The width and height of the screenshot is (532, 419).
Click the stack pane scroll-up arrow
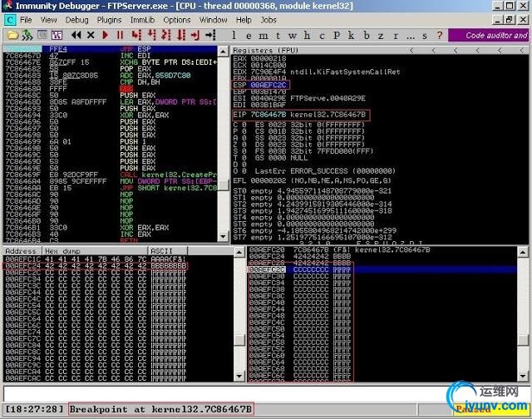click(x=523, y=252)
